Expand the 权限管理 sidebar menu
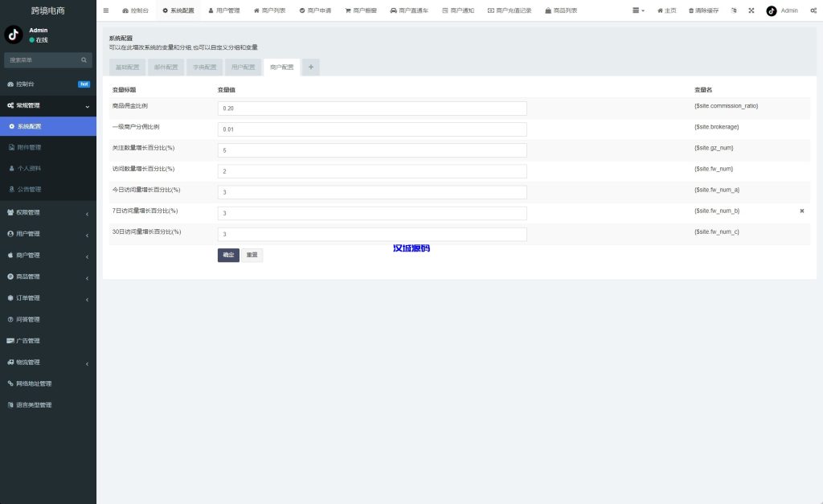The height and width of the screenshot is (504, 823). (x=48, y=212)
